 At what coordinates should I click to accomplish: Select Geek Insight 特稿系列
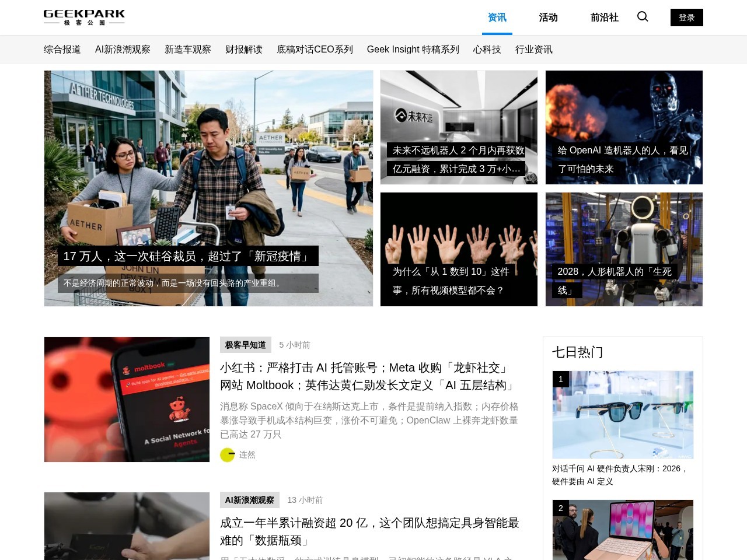[413, 50]
